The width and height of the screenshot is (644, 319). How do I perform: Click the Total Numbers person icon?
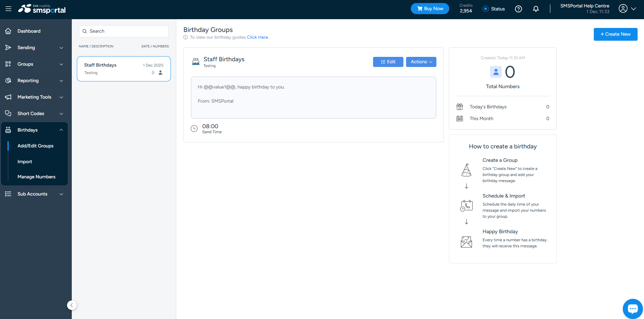coord(496,72)
